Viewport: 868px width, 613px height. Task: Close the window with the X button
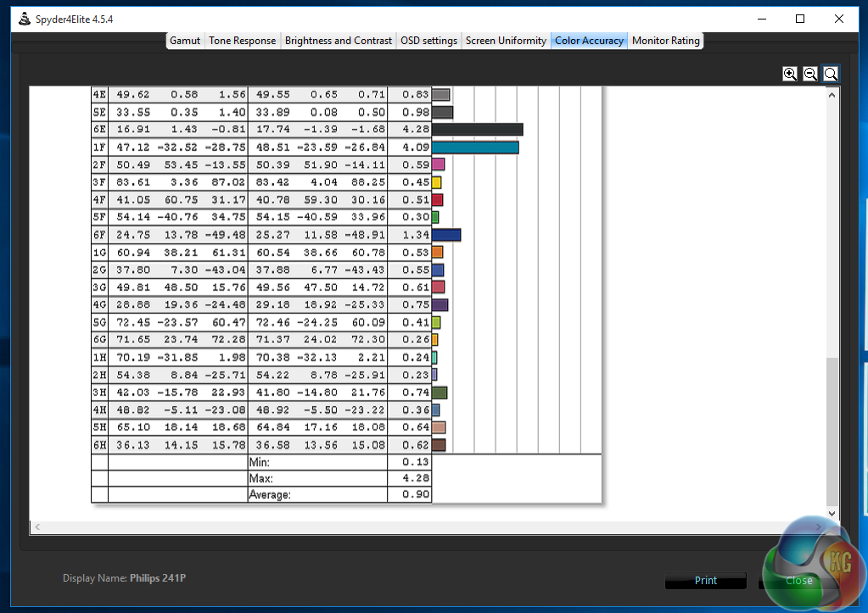(838, 19)
